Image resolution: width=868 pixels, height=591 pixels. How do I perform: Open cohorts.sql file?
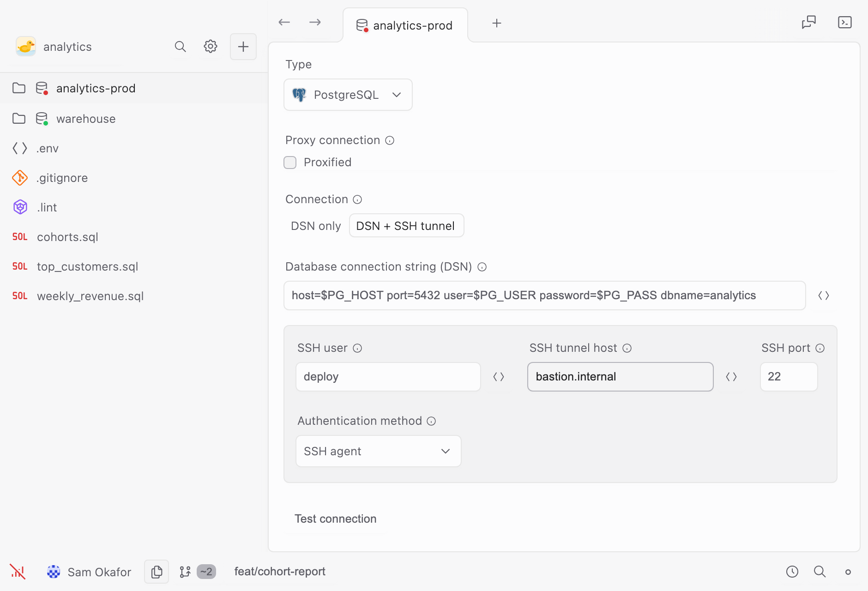134,237
